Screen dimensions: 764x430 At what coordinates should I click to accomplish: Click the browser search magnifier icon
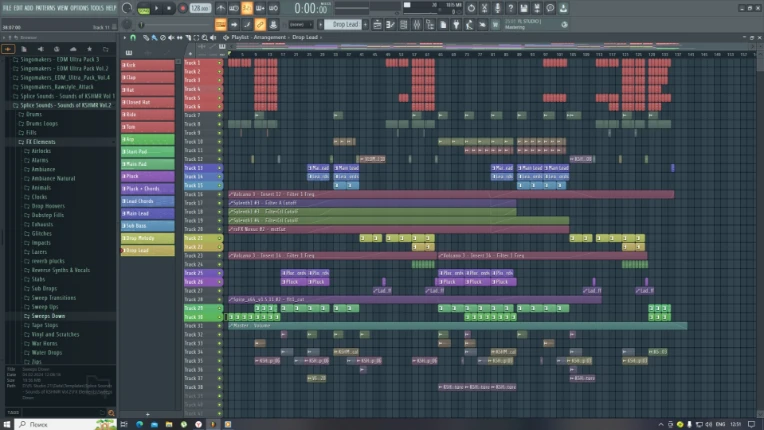[x=111, y=413]
